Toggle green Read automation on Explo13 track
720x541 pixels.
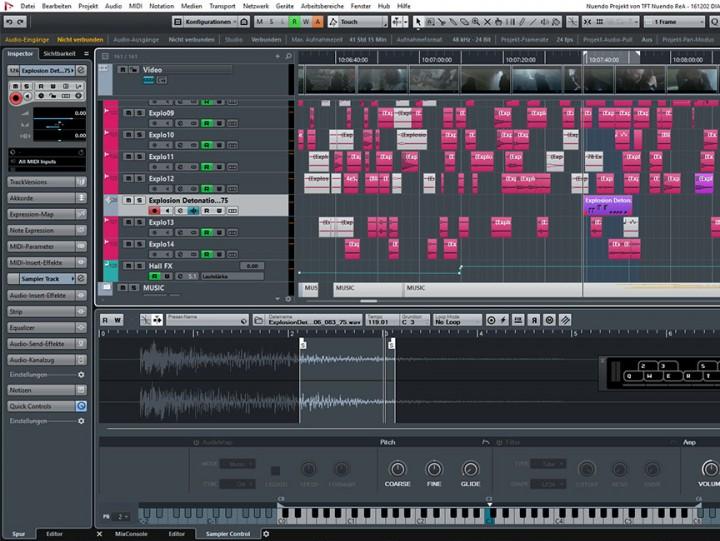208,232
